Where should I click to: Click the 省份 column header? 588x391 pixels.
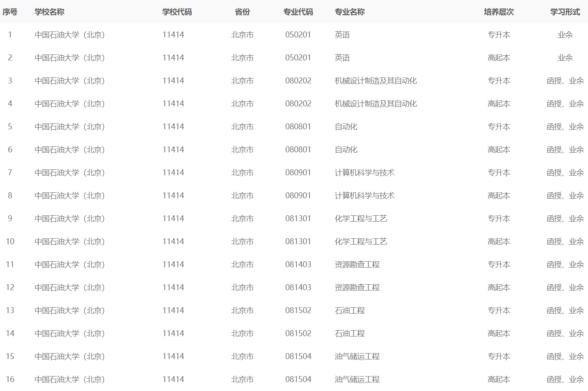242,12
